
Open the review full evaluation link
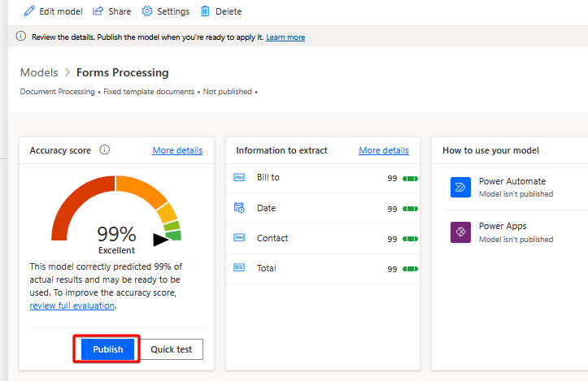coord(72,305)
